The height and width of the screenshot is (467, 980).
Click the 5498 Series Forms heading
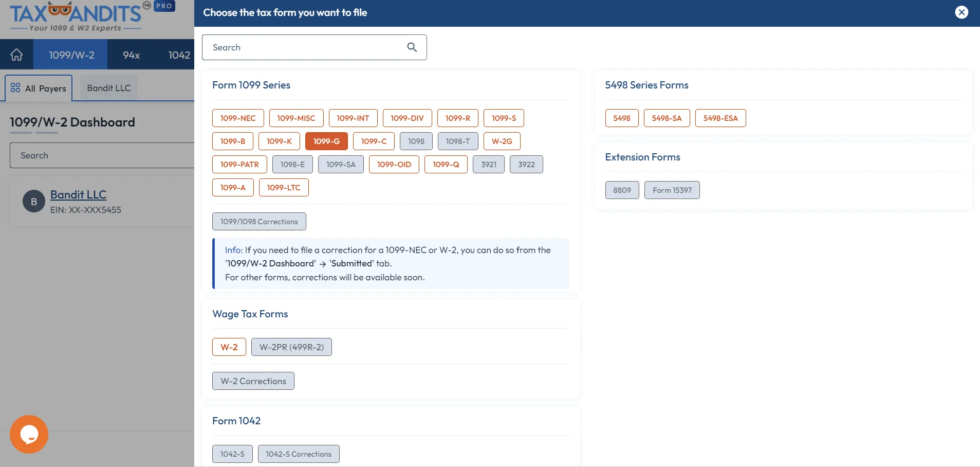646,85
